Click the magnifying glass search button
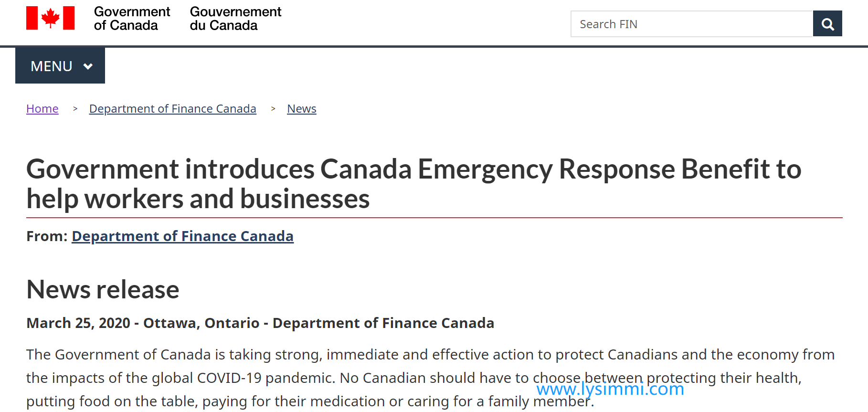 click(827, 24)
